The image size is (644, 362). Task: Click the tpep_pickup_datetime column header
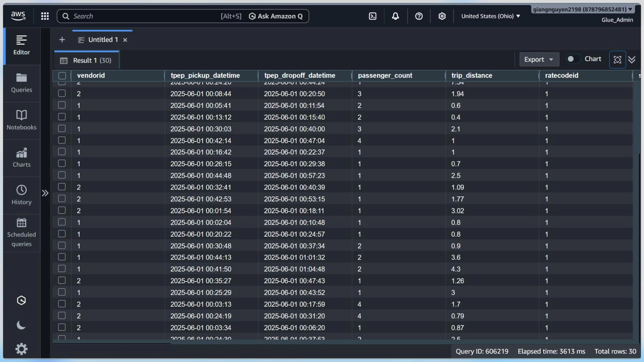coord(211,75)
